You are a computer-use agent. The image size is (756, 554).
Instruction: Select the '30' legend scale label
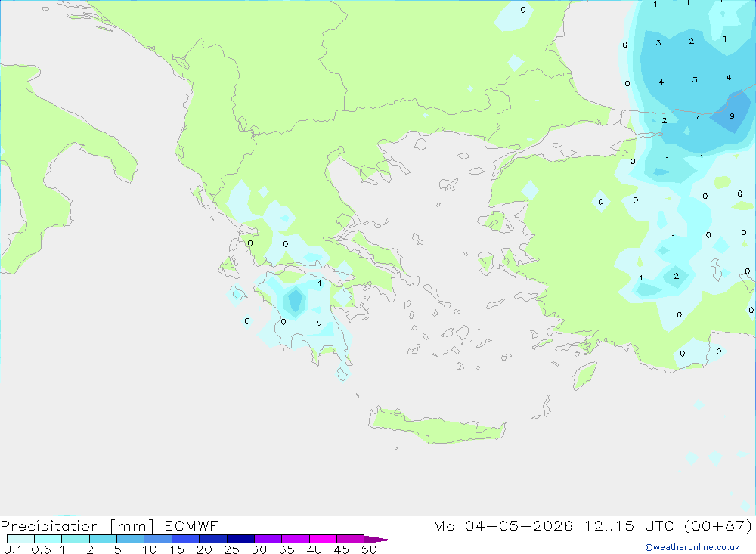coord(259,549)
